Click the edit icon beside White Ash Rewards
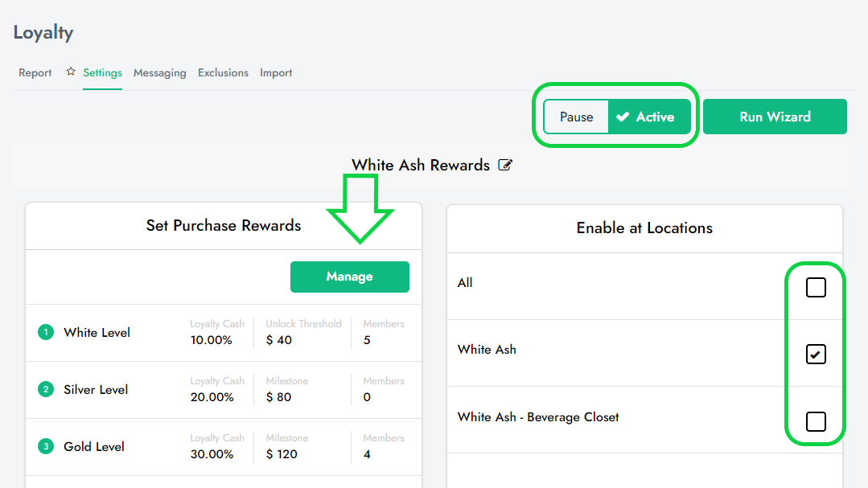 [x=505, y=166]
